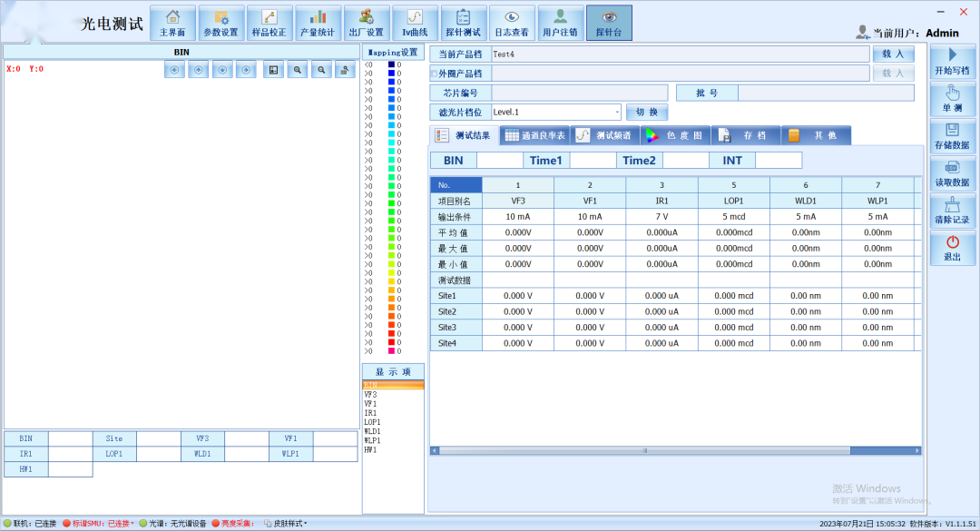Click the darkest navy color swatch at top of mapping list
The height and width of the screenshot is (531, 980).
point(391,64)
